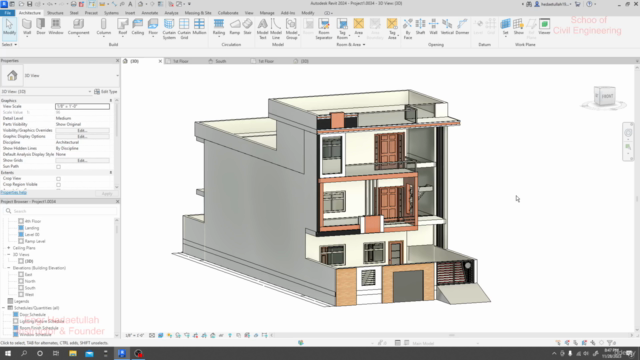
Task: Select the Shaft opening tool
Action: (x=420, y=27)
